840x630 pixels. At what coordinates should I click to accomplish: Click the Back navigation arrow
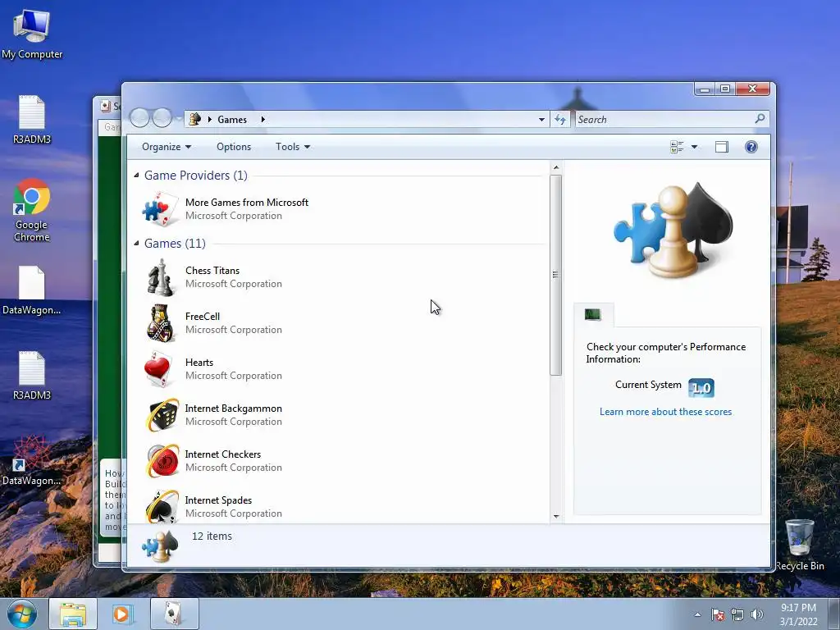[139, 118]
